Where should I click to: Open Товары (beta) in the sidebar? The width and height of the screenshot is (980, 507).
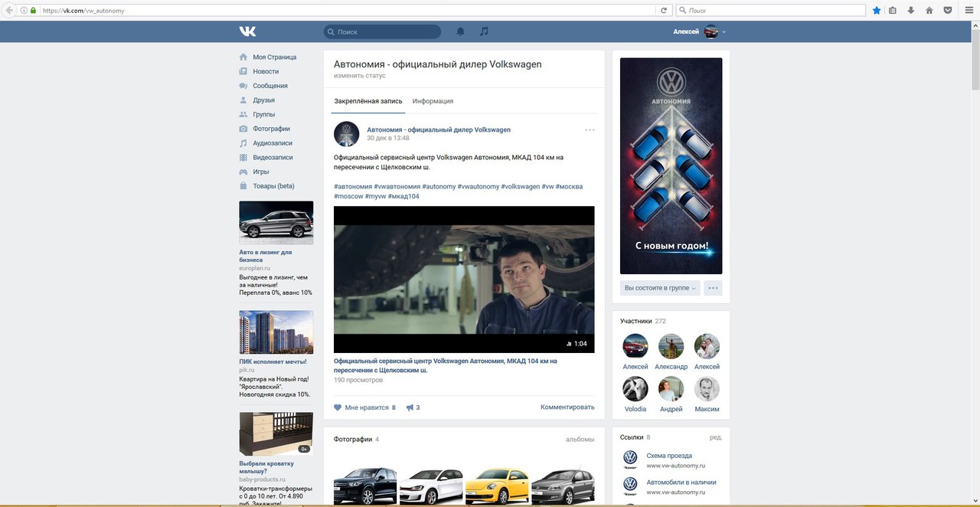pyautogui.click(x=273, y=186)
